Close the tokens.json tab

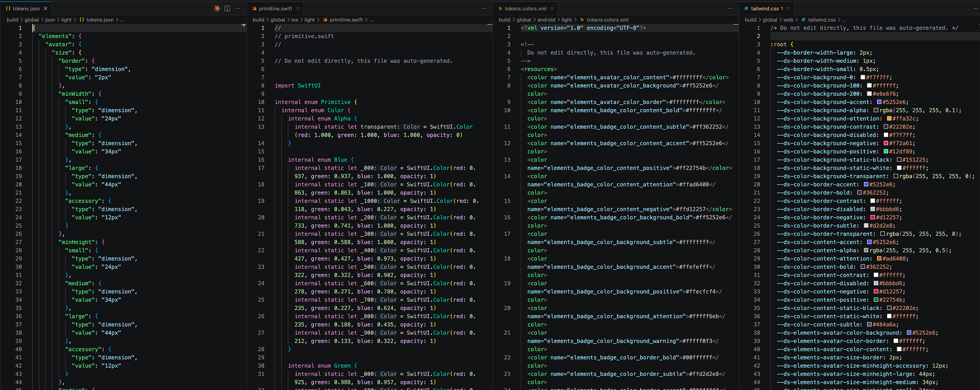[45, 8]
